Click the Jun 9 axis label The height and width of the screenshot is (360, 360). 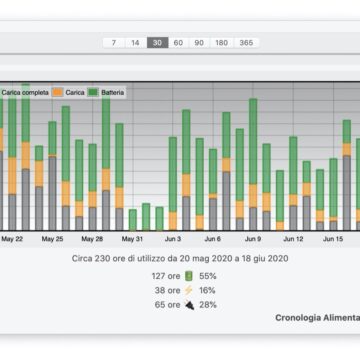click(253, 239)
